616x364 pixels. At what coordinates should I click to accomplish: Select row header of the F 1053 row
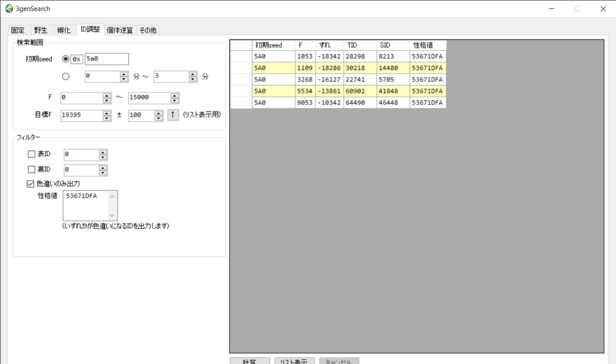point(241,56)
